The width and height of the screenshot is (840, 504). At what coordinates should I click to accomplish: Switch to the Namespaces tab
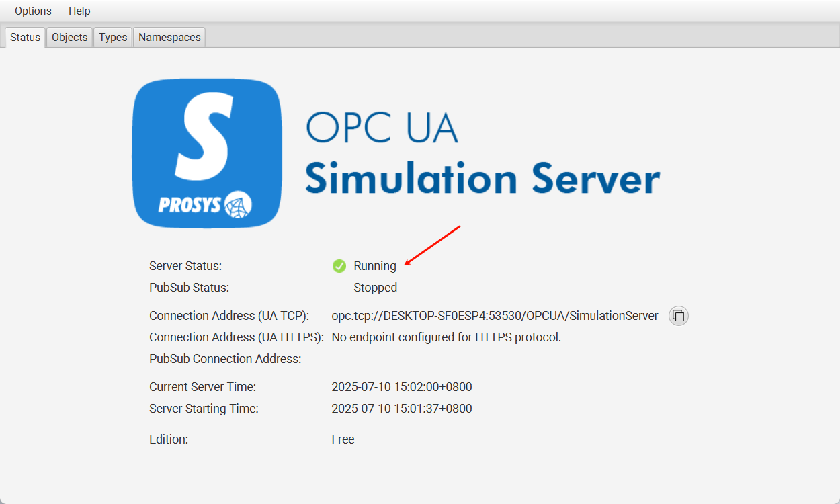[169, 37]
